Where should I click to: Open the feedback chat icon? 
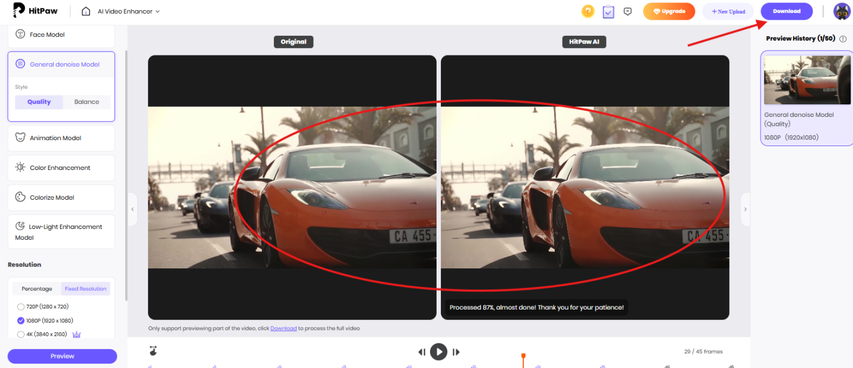coord(627,11)
